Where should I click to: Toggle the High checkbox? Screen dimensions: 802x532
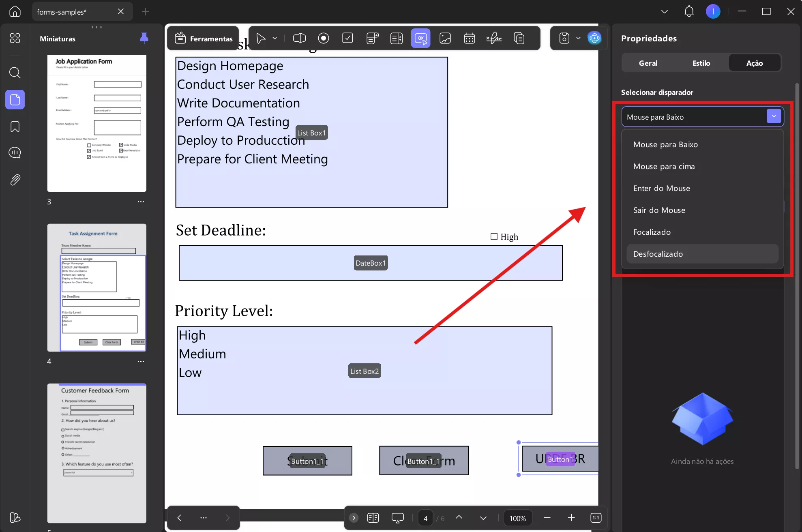[x=494, y=236]
